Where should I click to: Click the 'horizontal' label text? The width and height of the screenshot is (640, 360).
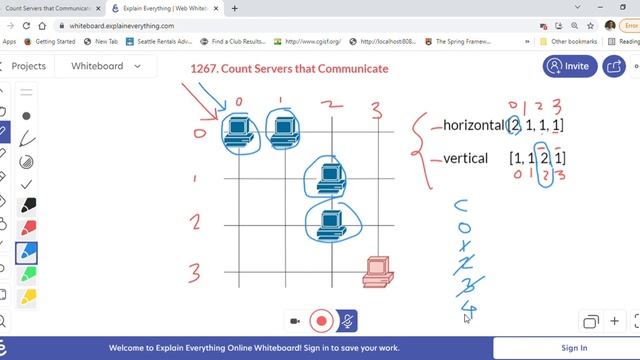click(x=473, y=125)
